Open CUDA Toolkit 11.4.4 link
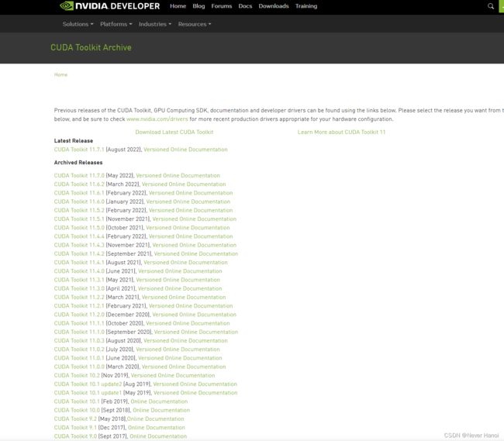 [x=79, y=236]
